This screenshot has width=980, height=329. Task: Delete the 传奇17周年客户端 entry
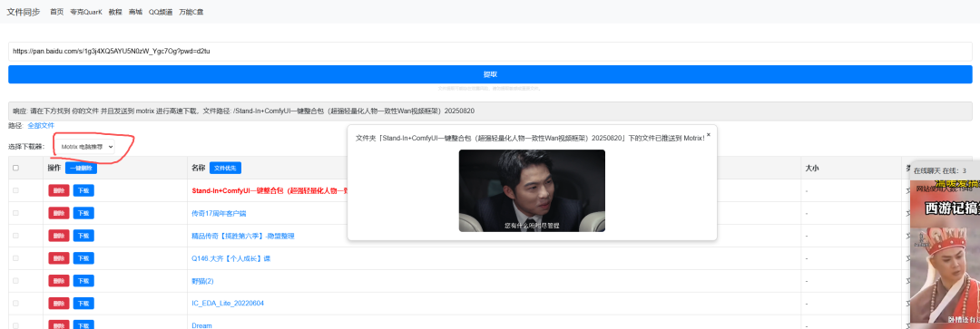(x=59, y=213)
